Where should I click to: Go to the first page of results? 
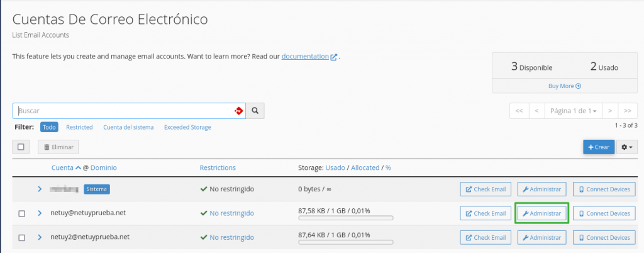(x=519, y=111)
